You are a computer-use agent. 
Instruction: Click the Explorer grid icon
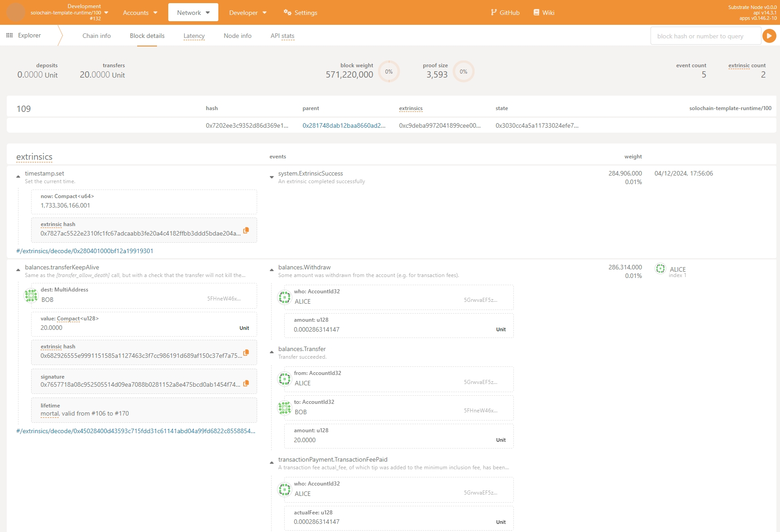click(9, 35)
